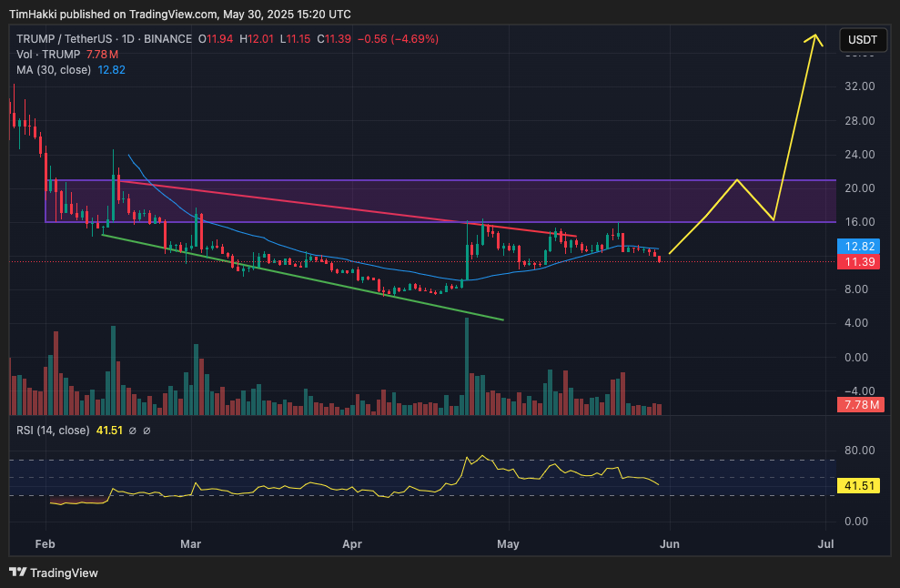Image resolution: width=900 pixels, height=588 pixels.
Task: Click the 20.00 price scale label
Action: 859,188
